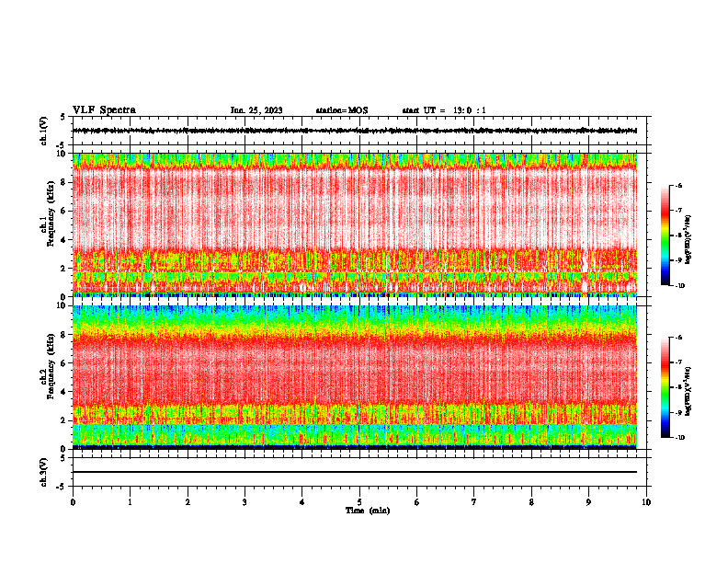Click time axis tick label "9"
Image resolution: width=728 pixels, height=563 pixels.
tap(588, 502)
